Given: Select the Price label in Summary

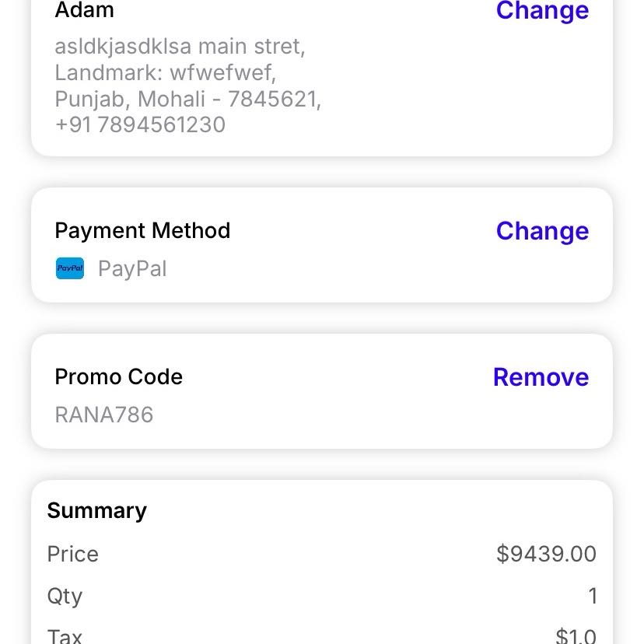Looking at the screenshot, I should point(73,554).
